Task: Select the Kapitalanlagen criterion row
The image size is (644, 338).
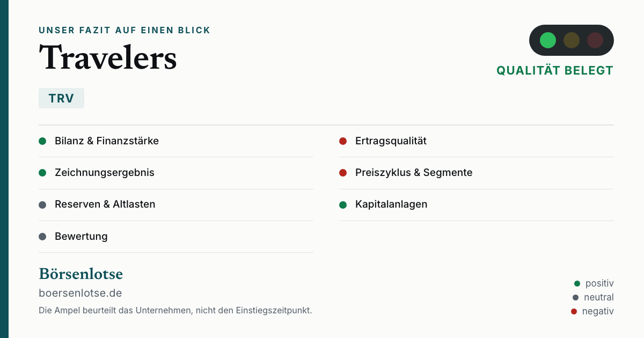Action: pos(477,204)
